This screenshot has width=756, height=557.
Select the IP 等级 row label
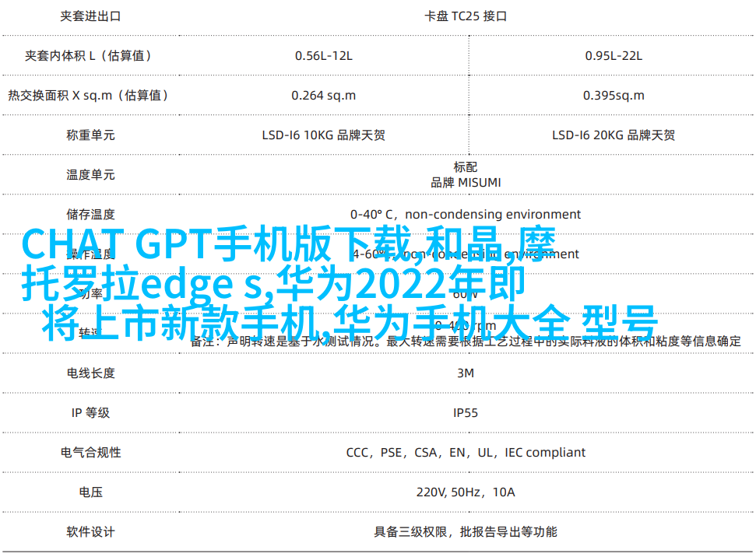[x=90, y=412]
